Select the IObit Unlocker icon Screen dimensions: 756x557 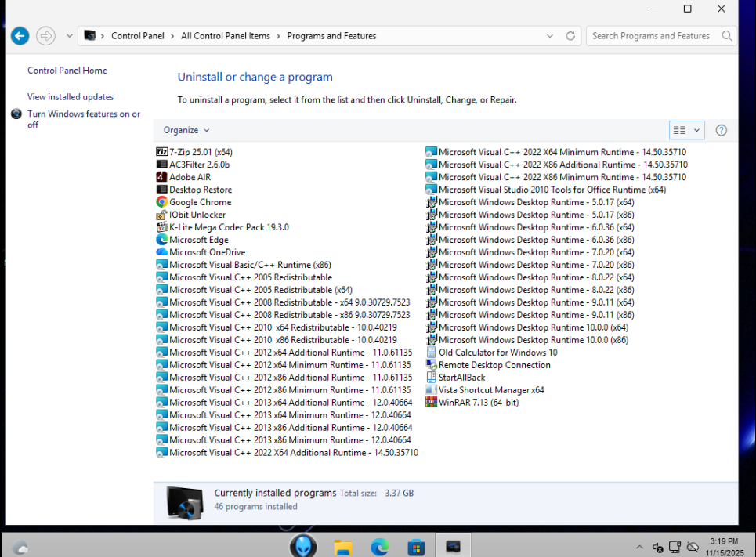(161, 215)
